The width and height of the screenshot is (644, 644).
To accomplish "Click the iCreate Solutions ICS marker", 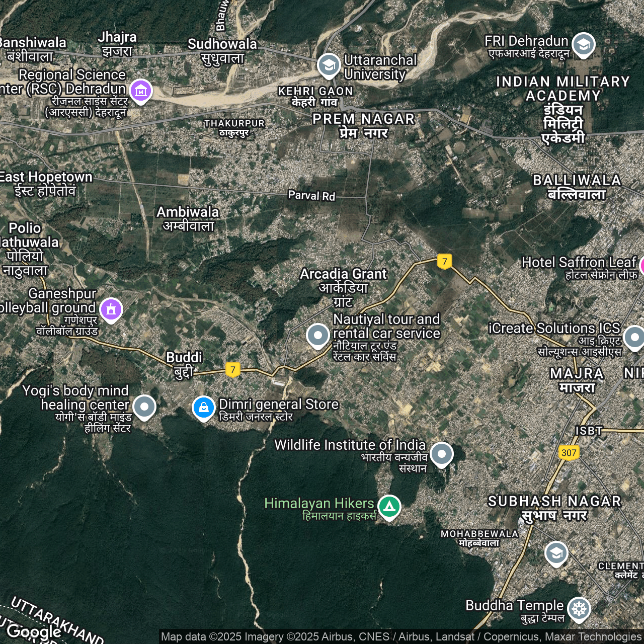I will (633, 337).
